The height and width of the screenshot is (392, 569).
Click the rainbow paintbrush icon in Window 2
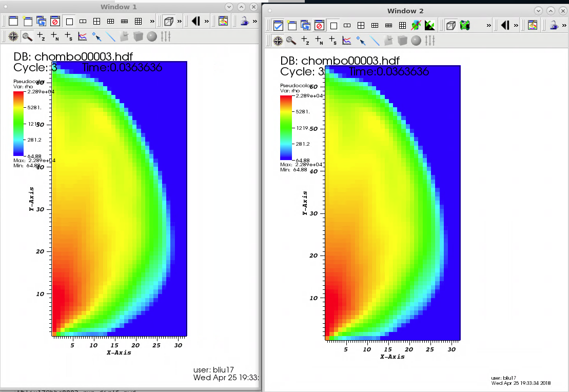pos(533,26)
